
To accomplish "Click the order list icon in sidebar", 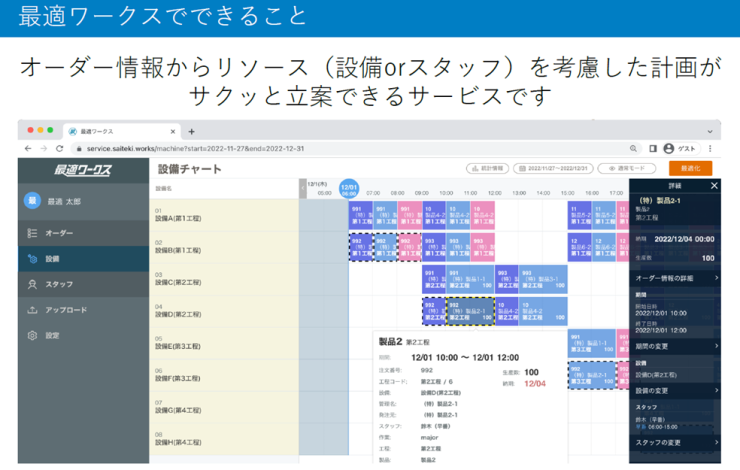I will tap(32, 233).
